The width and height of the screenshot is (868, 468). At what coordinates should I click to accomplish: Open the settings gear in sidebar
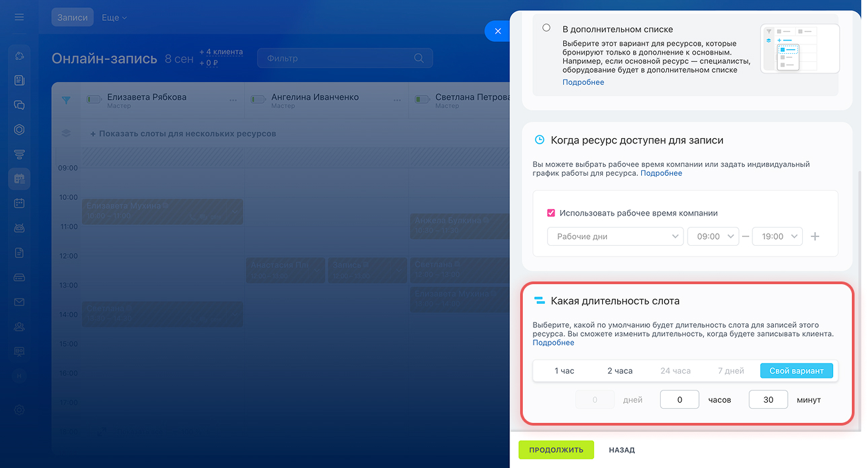[20, 410]
